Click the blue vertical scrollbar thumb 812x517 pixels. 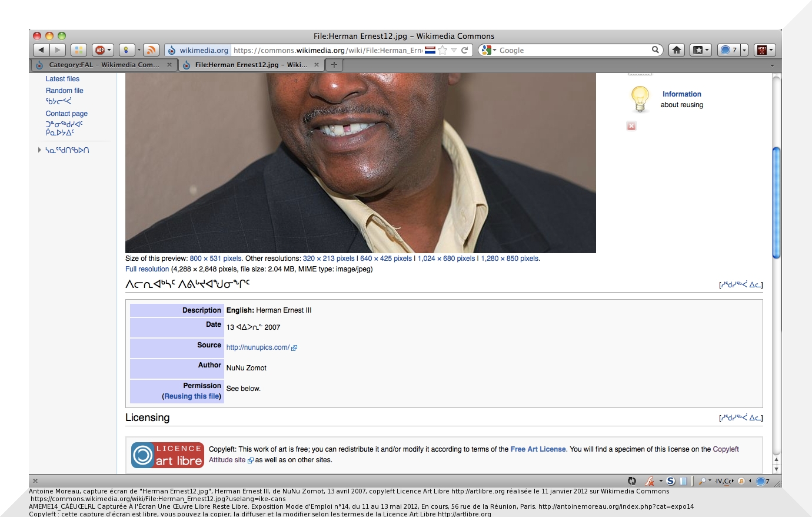pyautogui.click(x=776, y=203)
